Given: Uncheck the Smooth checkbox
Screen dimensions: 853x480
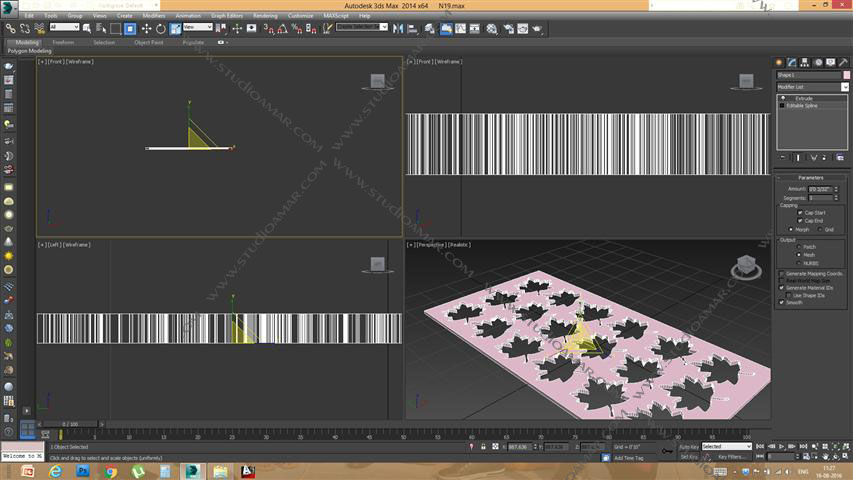Looking at the screenshot, I should pyautogui.click(x=782, y=302).
